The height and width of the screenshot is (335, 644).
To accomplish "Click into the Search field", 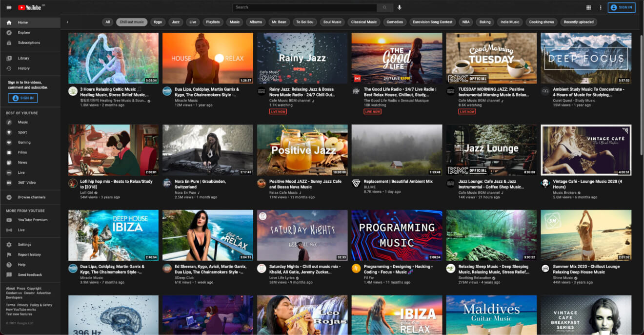I will pos(305,7).
